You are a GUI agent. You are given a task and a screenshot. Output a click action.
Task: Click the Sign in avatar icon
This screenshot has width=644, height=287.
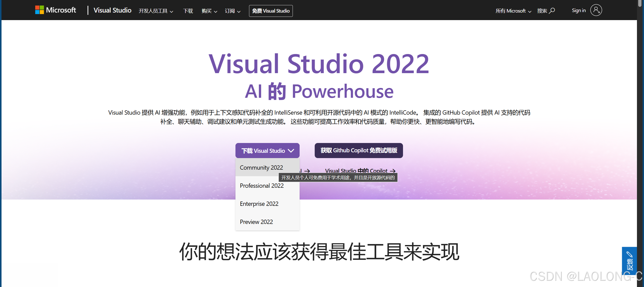(x=596, y=10)
